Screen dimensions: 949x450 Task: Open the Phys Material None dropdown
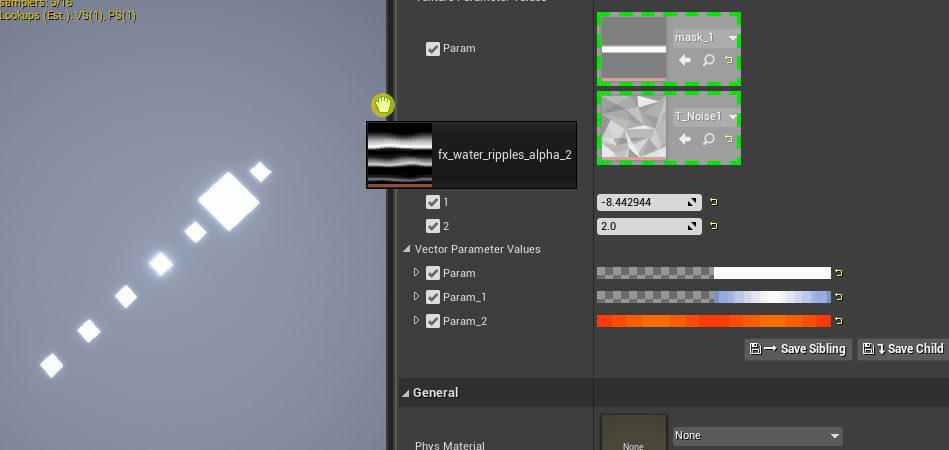tap(757, 436)
